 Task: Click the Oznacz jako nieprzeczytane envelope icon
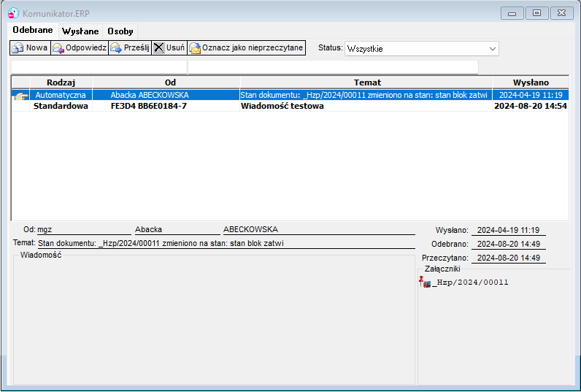(195, 47)
